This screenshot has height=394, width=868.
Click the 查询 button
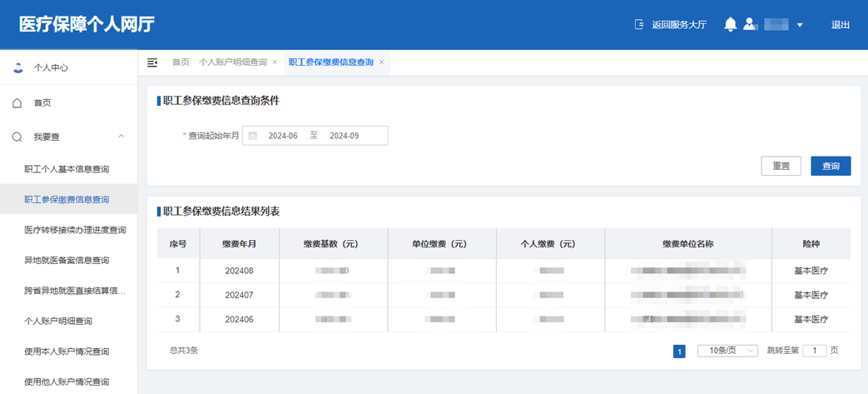(831, 166)
